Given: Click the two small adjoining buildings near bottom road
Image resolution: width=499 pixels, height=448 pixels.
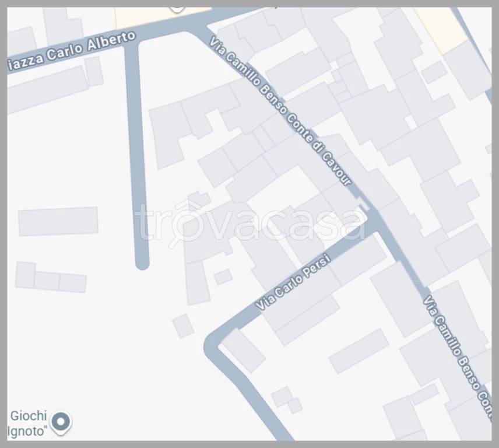Looking at the screenshot, I should (287, 400).
